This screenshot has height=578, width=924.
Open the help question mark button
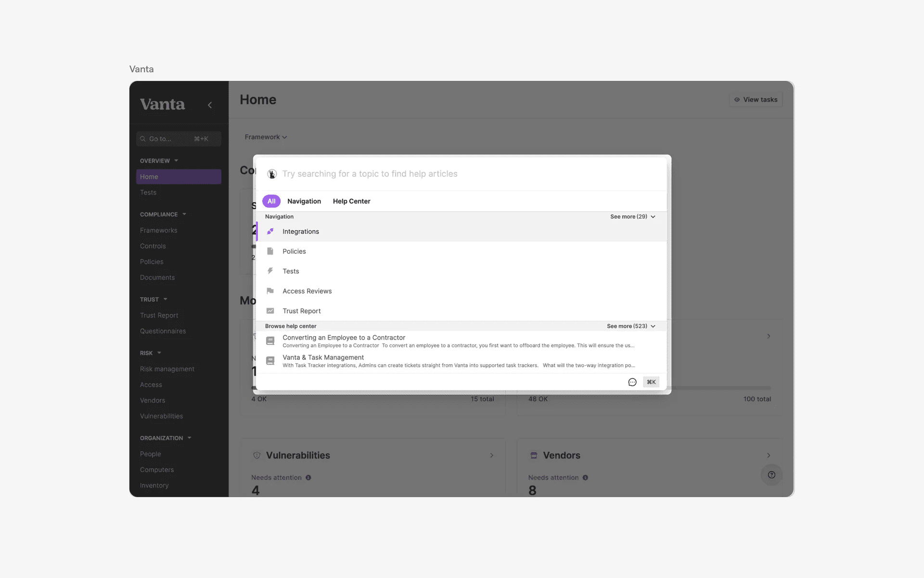click(771, 475)
